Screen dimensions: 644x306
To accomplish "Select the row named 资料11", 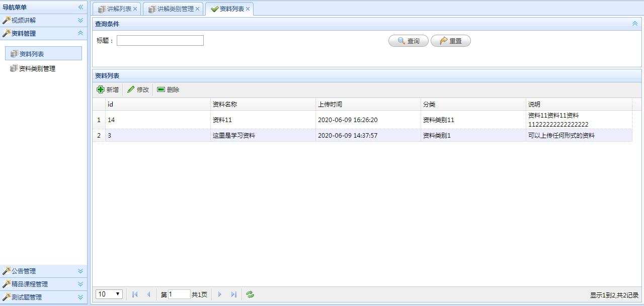I will click(x=362, y=120).
